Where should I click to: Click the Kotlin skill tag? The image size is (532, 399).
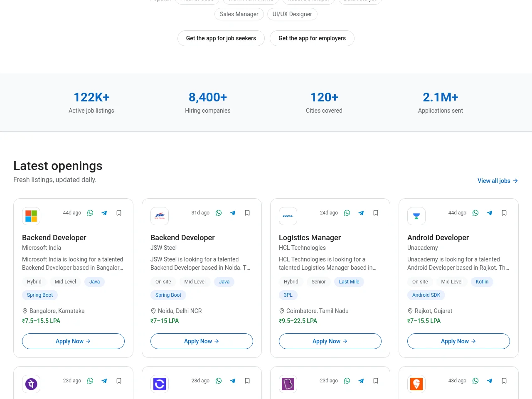click(x=482, y=282)
